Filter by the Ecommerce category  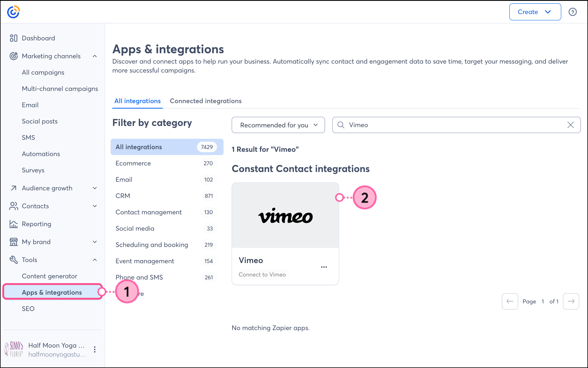pos(167,163)
